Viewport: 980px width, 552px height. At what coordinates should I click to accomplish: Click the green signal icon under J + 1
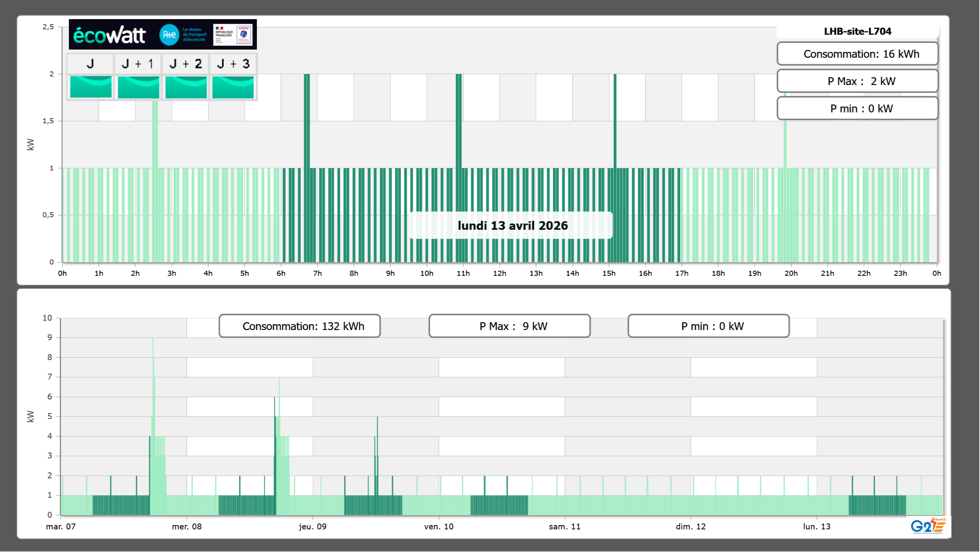pyautogui.click(x=138, y=87)
